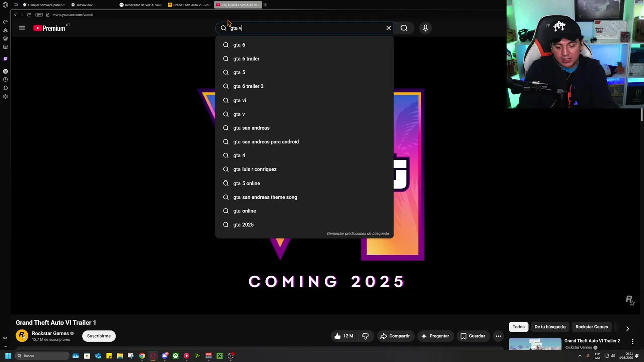
Task: Open a new browser tab with plus
Action: click(265, 5)
